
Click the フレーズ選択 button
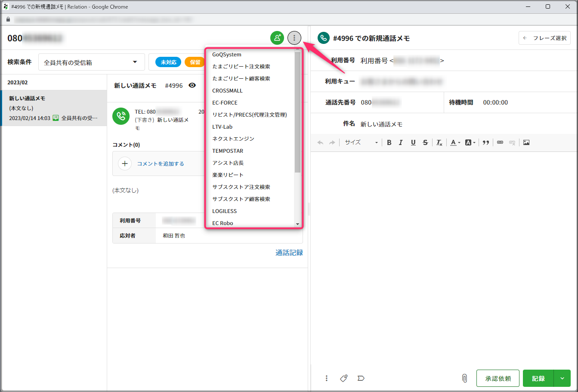(544, 38)
